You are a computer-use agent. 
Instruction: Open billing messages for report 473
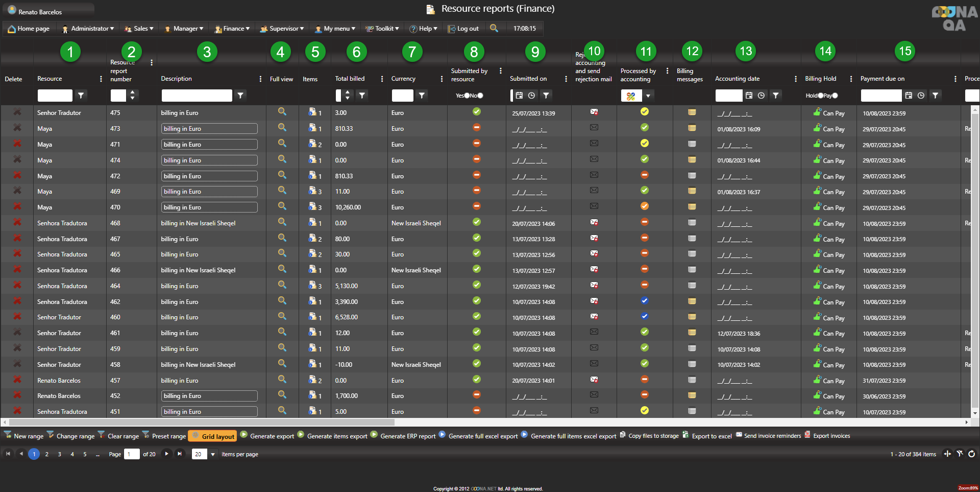692,128
